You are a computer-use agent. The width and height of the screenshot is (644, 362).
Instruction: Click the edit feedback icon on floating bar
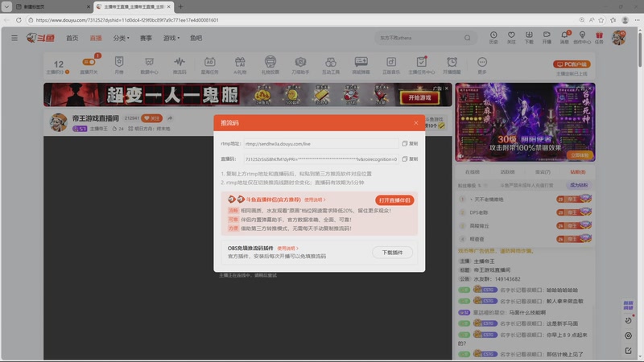coord(628,351)
